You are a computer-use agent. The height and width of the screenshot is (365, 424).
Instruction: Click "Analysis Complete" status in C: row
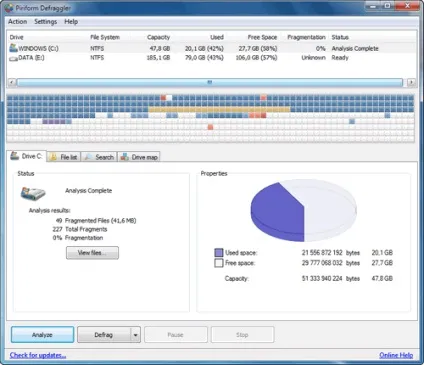tap(355, 48)
